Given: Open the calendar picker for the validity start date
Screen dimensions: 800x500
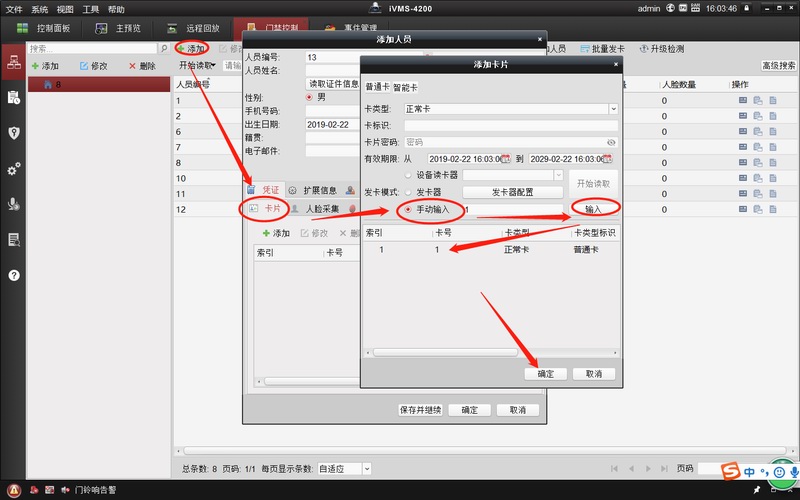Looking at the screenshot, I should [x=506, y=159].
